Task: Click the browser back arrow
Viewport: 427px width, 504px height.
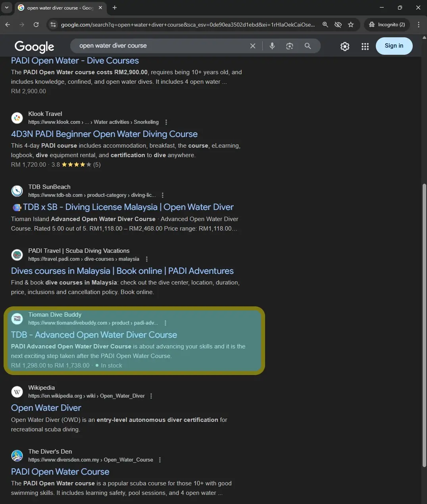Action: 8,25
